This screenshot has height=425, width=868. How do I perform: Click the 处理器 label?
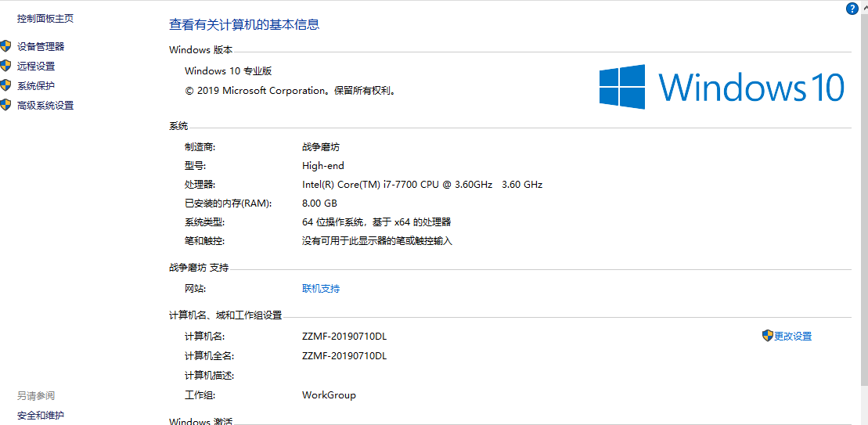[200, 184]
